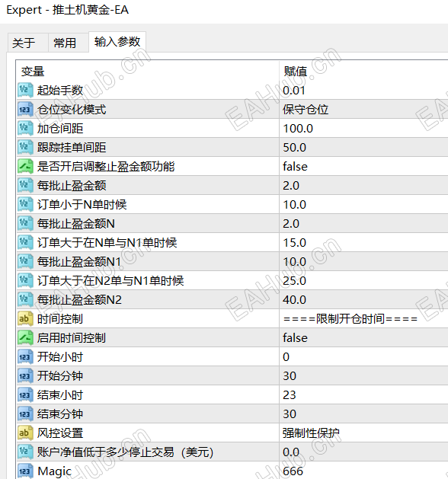448x479 pixels.
Task: Click the integer icon beside 开始小时
Action: tap(25, 357)
